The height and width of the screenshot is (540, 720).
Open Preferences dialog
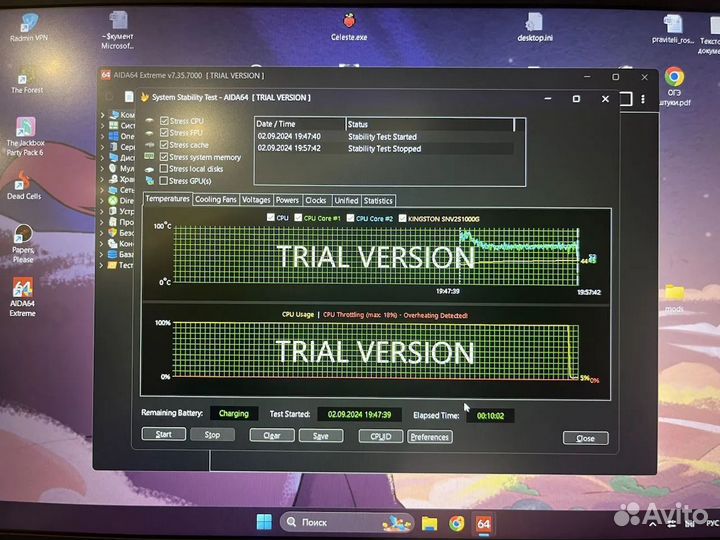(429, 437)
